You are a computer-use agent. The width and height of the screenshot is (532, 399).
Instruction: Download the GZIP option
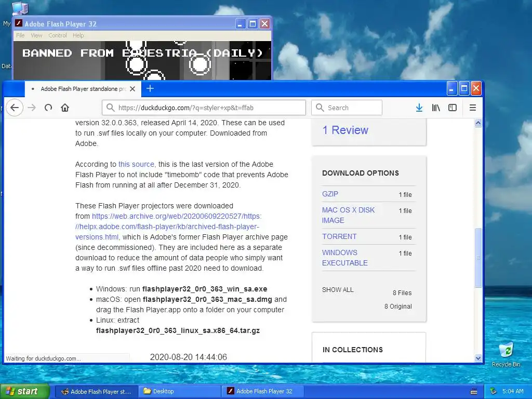tap(330, 194)
